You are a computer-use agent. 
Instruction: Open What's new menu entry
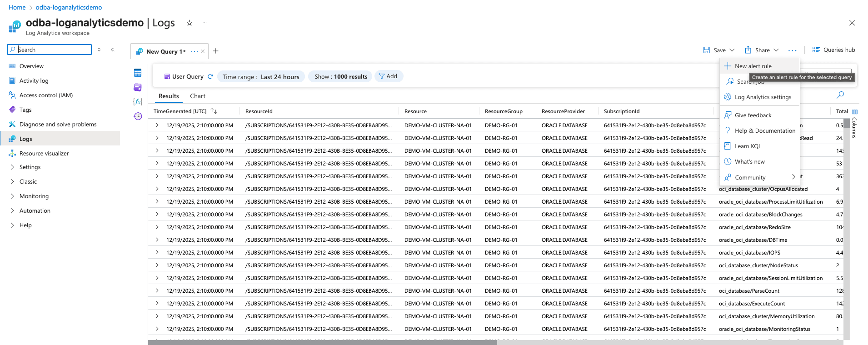click(x=759, y=161)
